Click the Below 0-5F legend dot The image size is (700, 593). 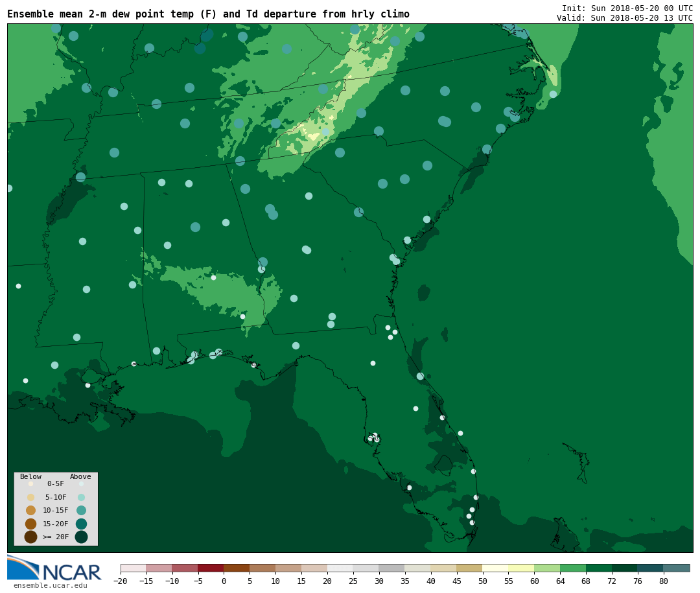31,483
